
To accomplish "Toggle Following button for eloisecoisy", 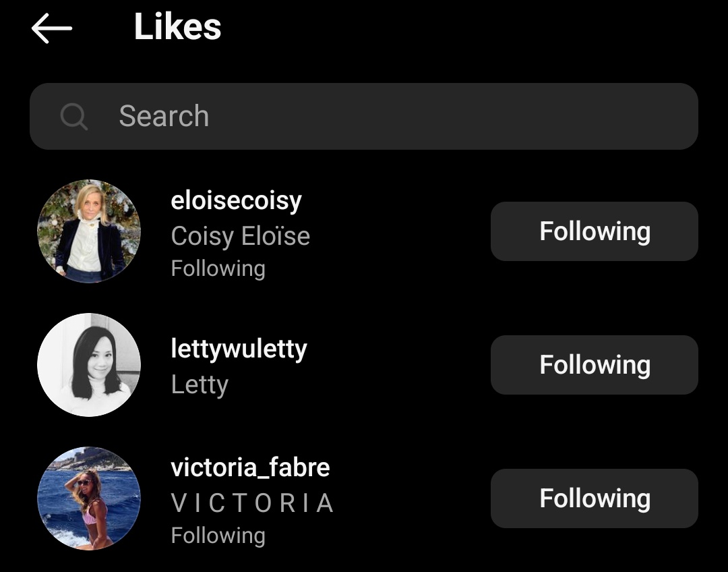I will tap(595, 231).
